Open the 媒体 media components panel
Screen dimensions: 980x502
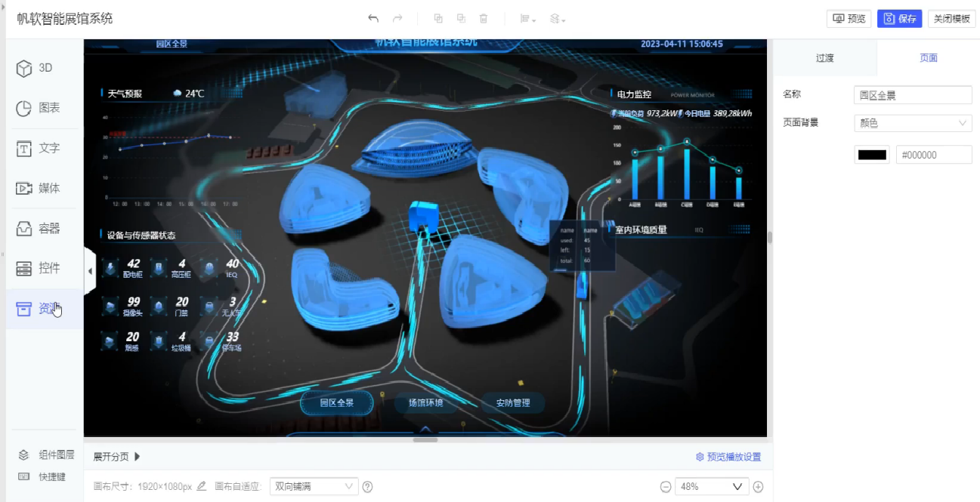point(44,188)
